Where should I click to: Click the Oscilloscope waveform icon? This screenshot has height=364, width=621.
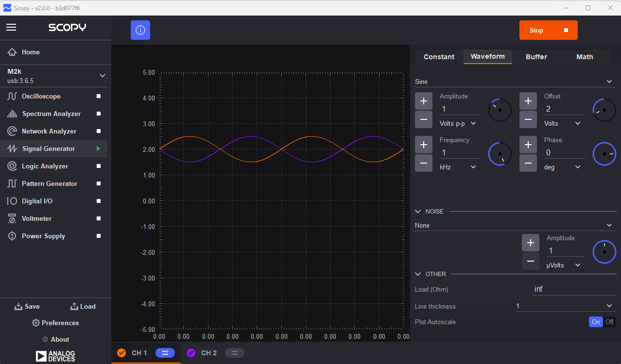(12, 96)
